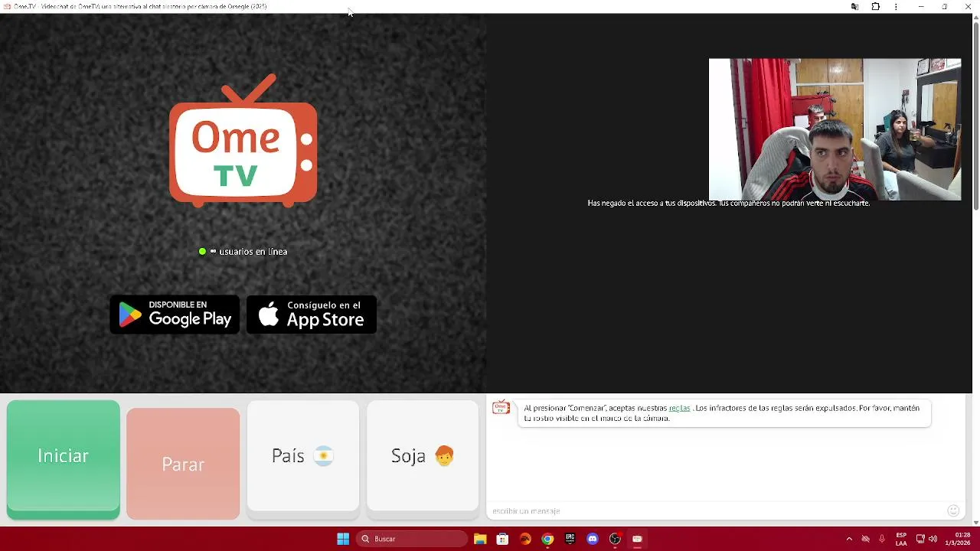Click the taskbar Buscar search box
Image resolution: width=980 pixels, height=551 pixels.
tap(413, 539)
